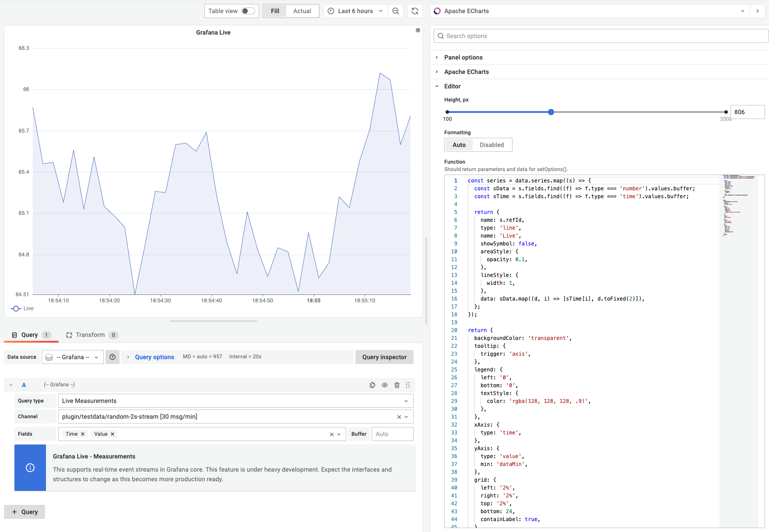Click the query name A
The width and height of the screenshot is (769, 532).
pyautogui.click(x=24, y=385)
